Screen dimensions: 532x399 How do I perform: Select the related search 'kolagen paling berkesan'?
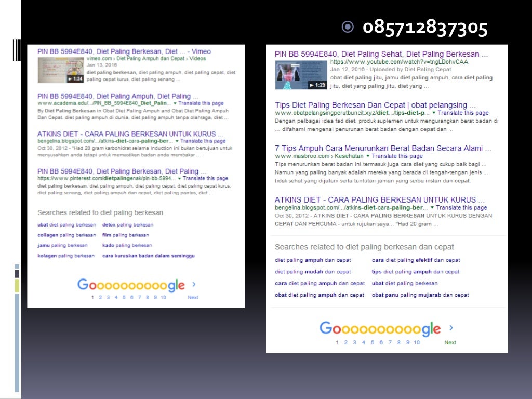(x=66, y=256)
